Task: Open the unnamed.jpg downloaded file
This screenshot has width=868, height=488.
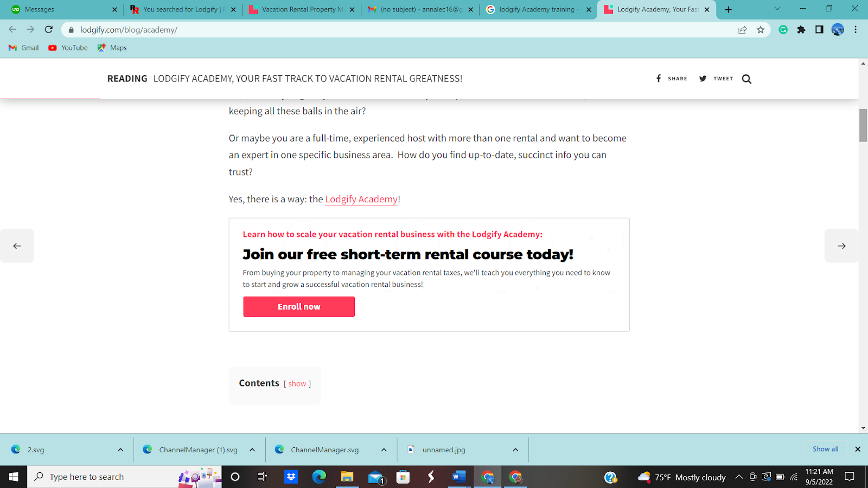Action: [444, 450]
